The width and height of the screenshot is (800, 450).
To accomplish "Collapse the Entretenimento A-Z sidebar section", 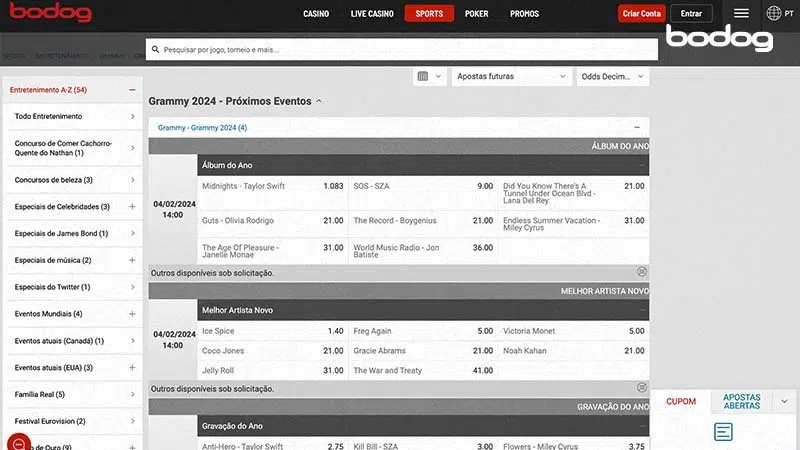I will pyautogui.click(x=132, y=90).
